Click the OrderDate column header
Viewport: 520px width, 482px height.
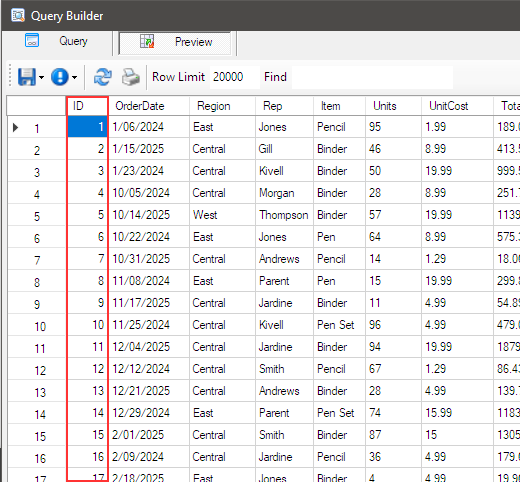point(149,106)
